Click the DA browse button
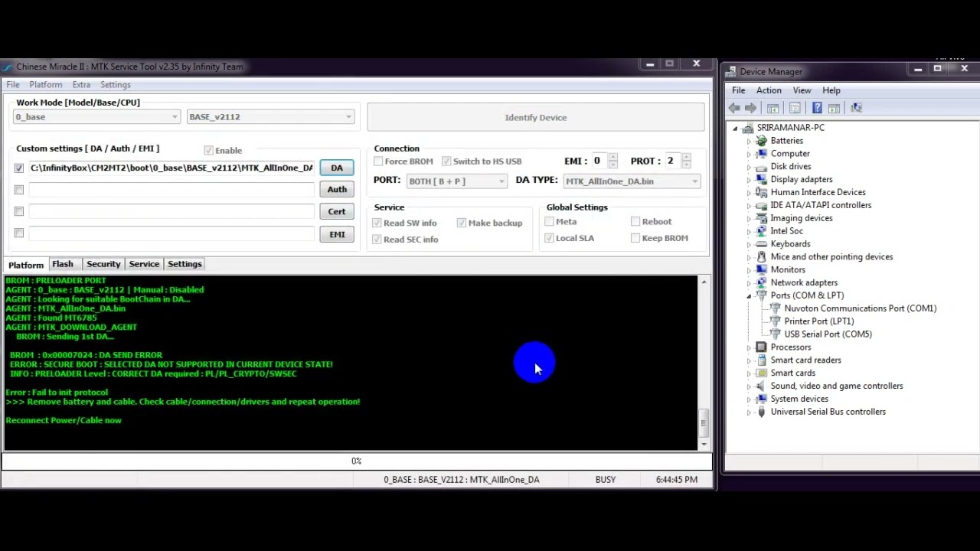 [337, 168]
